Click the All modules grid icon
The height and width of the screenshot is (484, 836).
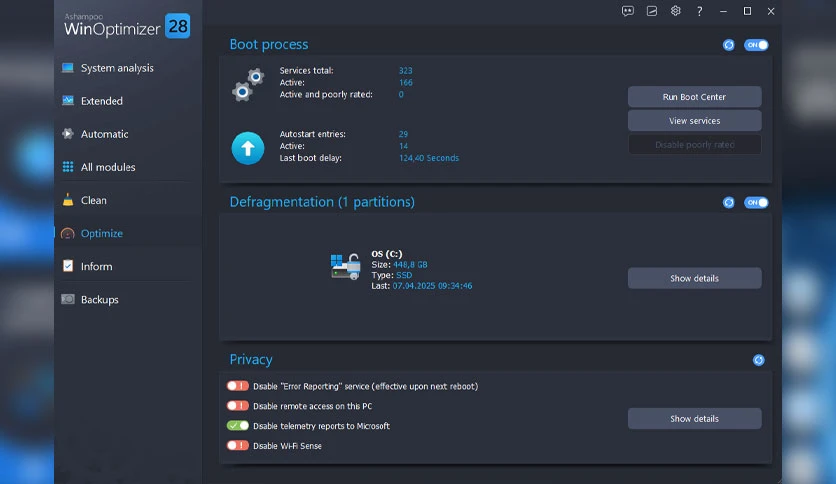coord(68,167)
